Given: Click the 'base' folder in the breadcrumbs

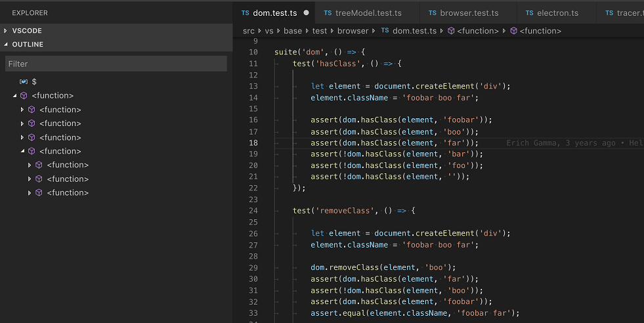Looking at the screenshot, I should pyautogui.click(x=293, y=31).
